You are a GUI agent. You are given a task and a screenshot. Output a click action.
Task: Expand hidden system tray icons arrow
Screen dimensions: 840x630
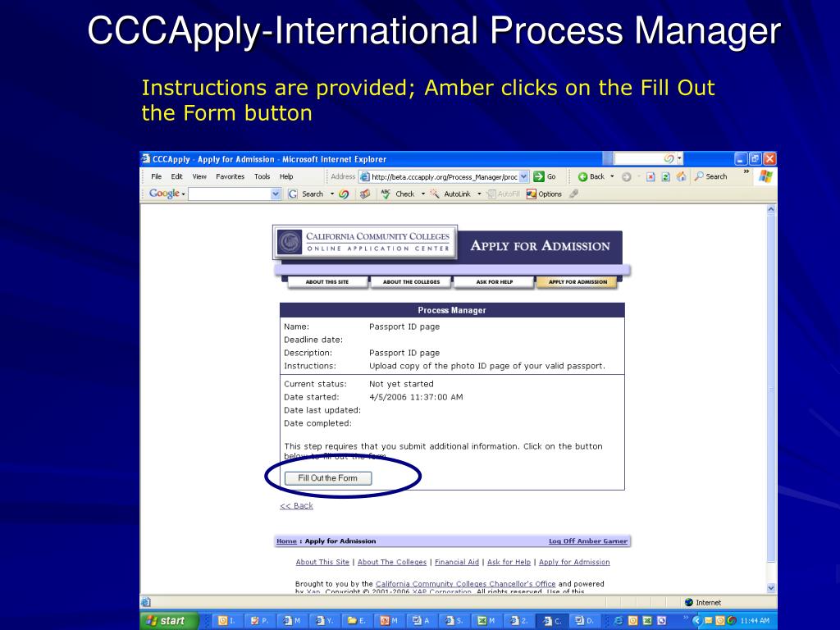pos(696,621)
